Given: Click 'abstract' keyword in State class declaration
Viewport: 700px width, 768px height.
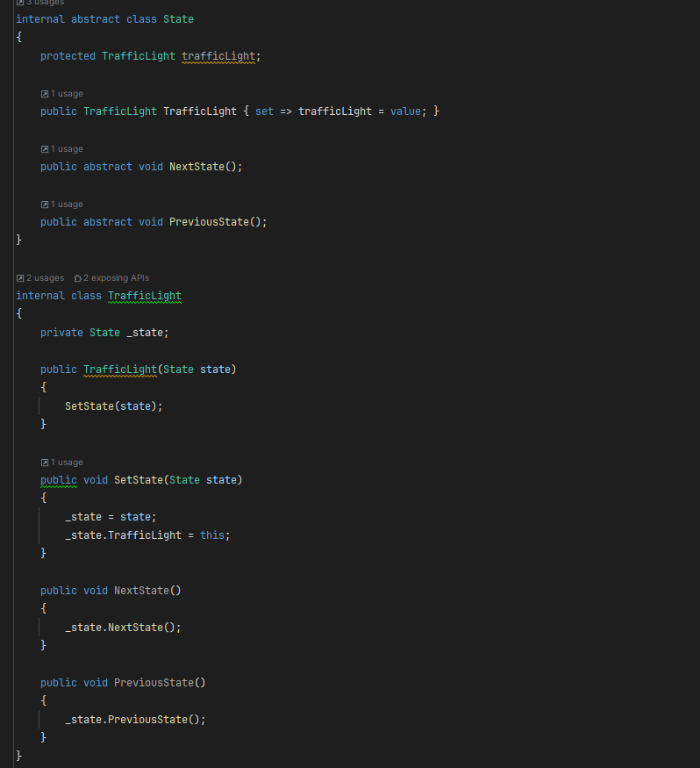Looking at the screenshot, I should click(96, 19).
